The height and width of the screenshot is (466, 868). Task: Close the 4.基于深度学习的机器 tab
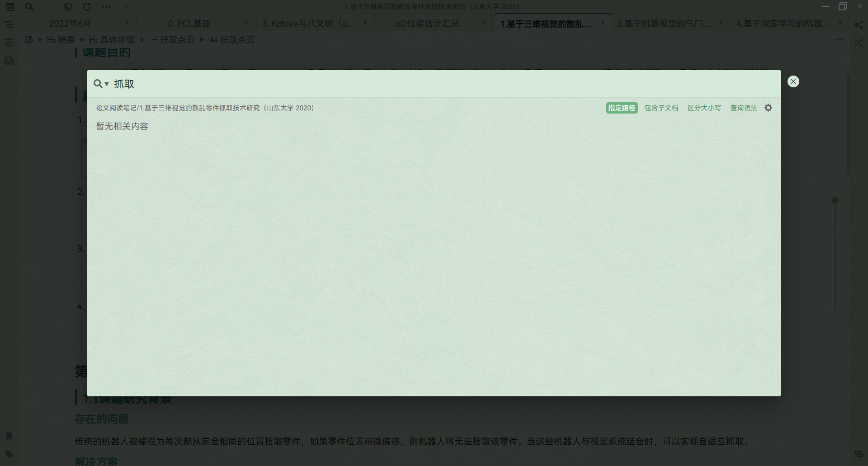(x=840, y=22)
